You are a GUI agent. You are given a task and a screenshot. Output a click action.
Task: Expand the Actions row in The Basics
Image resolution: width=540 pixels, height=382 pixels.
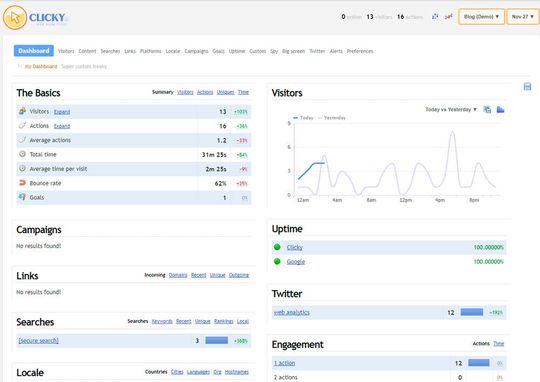click(x=62, y=126)
